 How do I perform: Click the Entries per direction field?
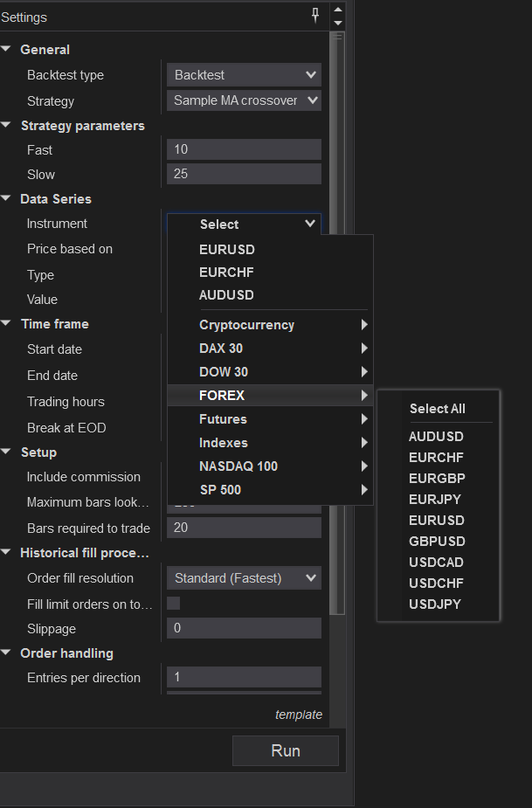point(244,678)
